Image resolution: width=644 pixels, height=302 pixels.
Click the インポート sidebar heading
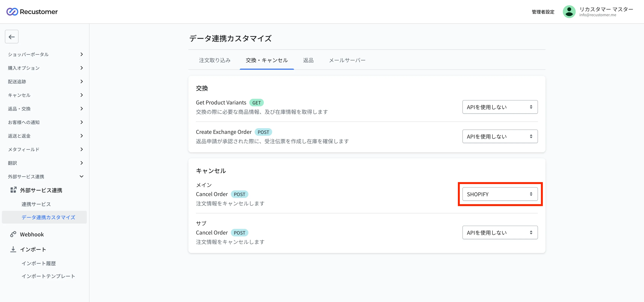pyautogui.click(x=33, y=250)
